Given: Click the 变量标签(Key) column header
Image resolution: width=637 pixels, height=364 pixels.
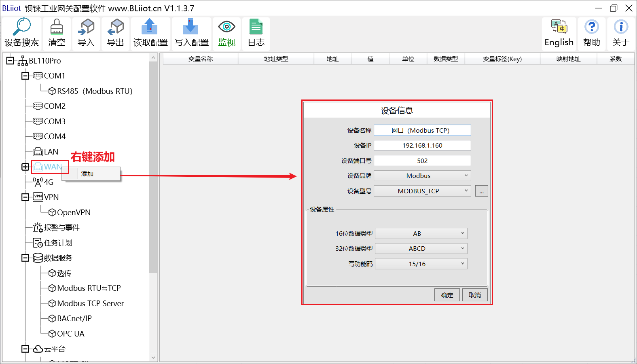Looking at the screenshot, I should coord(502,59).
